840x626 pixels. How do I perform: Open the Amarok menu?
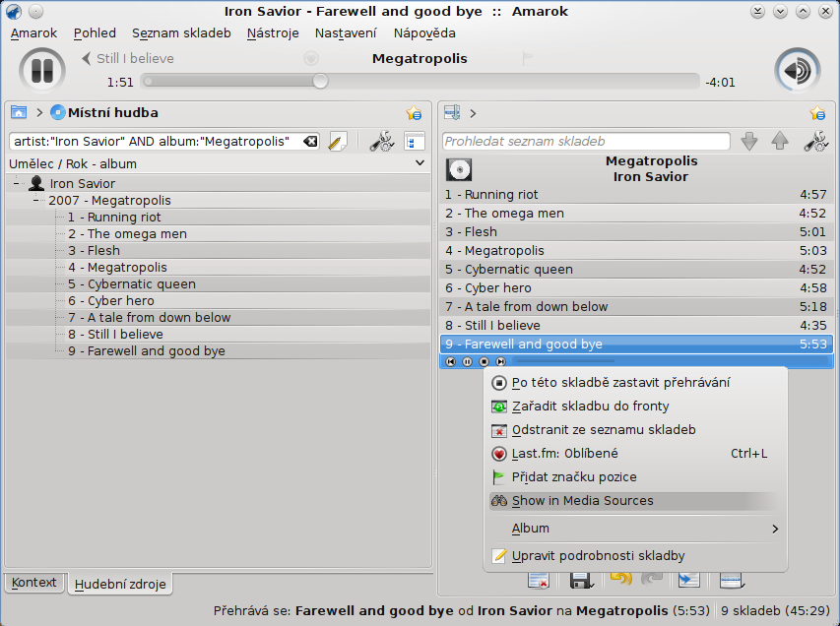(33, 33)
